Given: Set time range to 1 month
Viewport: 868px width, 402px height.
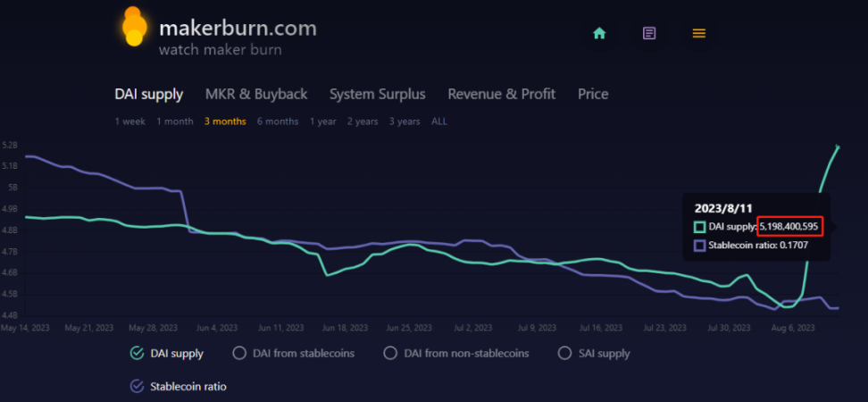Looking at the screenshot, I should pos(174,121).
